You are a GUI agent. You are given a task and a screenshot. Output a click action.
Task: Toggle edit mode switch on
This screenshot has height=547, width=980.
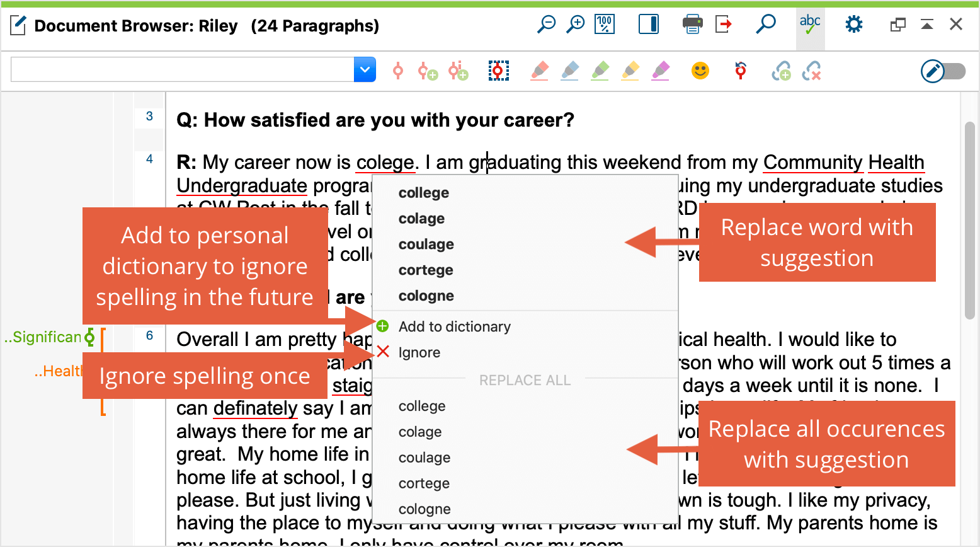point(943,71)
